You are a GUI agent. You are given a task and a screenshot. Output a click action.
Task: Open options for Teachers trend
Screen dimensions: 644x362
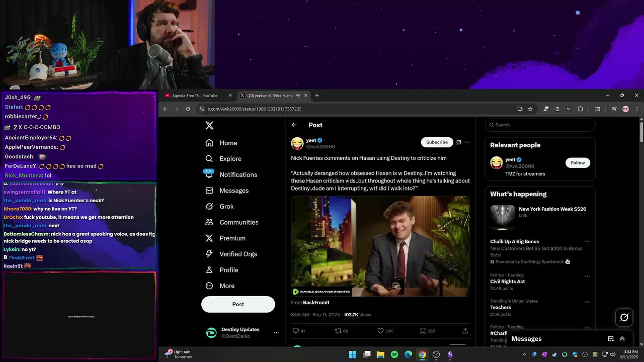point(587,302)
